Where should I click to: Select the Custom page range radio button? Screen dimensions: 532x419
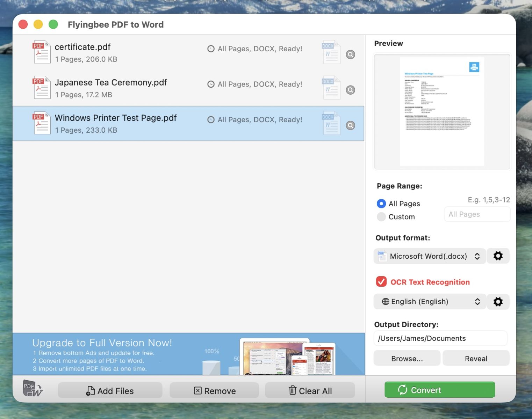coord(381,217)
